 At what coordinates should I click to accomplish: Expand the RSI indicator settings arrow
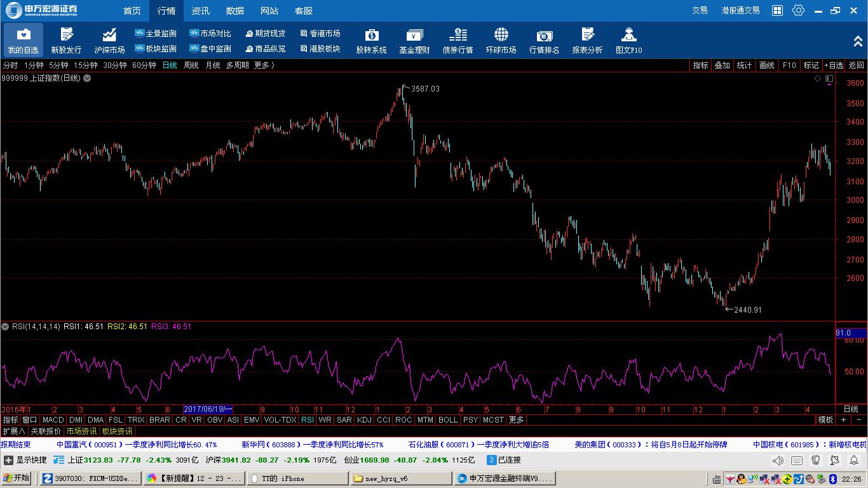point(6,327)
